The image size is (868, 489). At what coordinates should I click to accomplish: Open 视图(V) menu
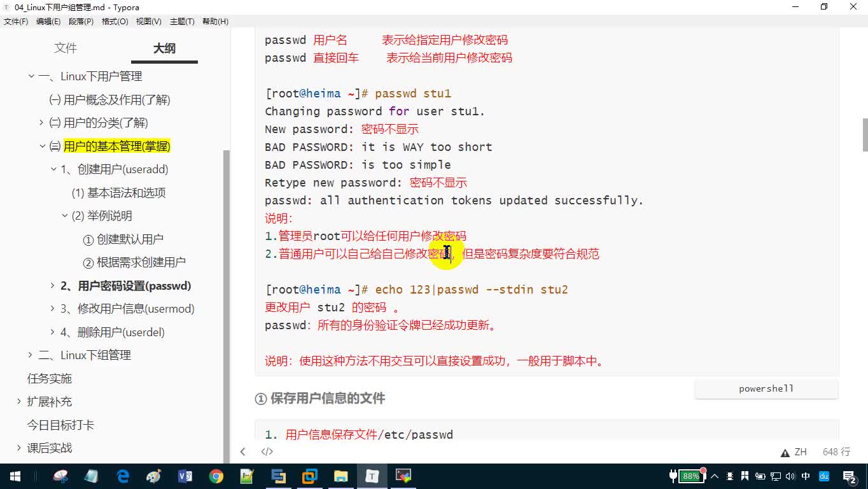[148, 22]
